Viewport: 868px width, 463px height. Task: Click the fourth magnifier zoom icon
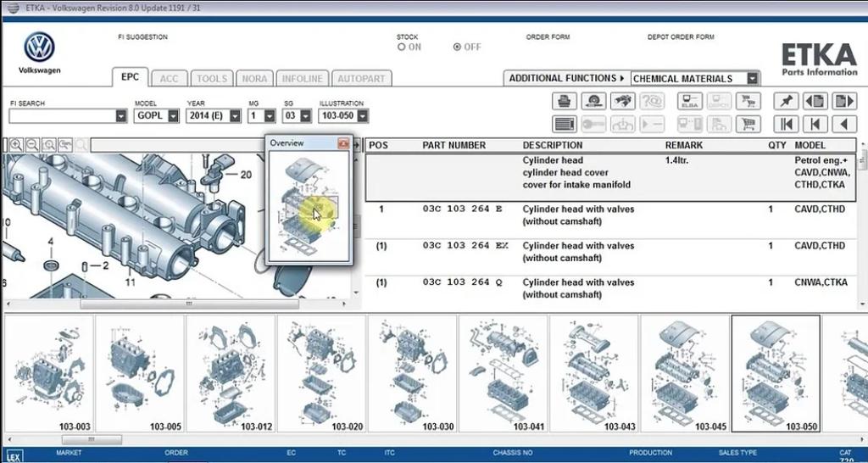click(x=65, y=145)
